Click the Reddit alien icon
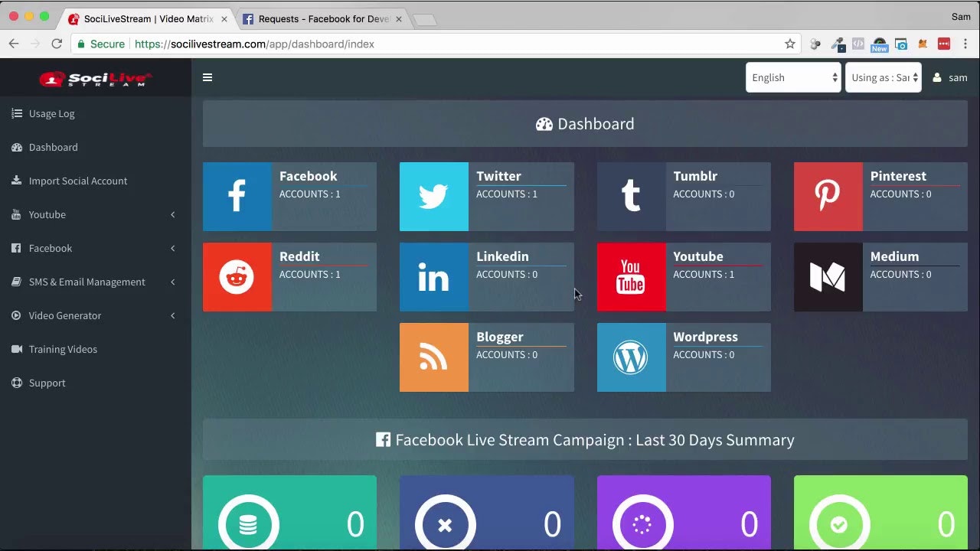The height and width of the screenshot is (551, 980). pyautogui.click(x=237, y=277)
